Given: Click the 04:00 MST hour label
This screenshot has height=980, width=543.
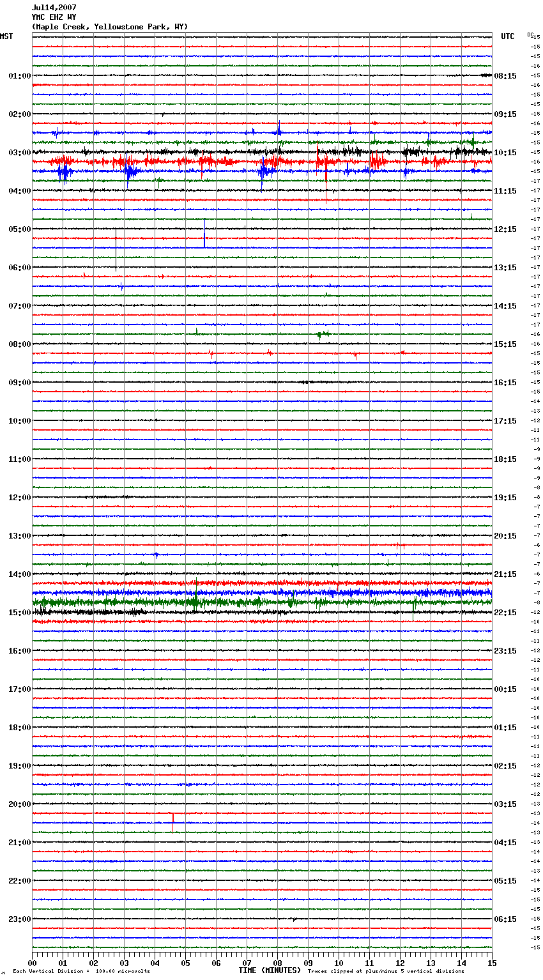Looking at the screenshot, I should pos(20,191).
